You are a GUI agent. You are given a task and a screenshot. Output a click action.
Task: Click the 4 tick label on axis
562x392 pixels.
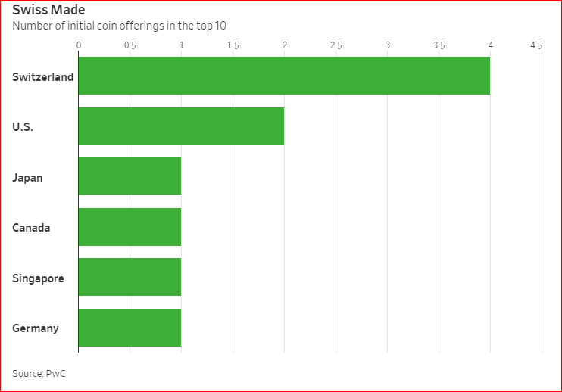pos(490,45)
